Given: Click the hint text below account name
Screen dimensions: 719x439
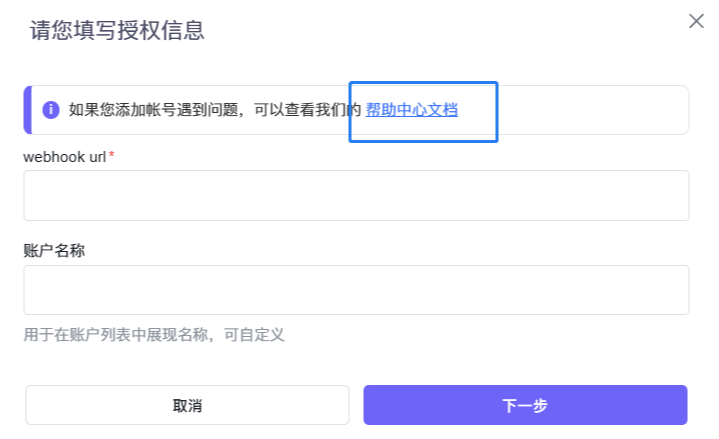Looking at the screenshot, I should (154, 334).
